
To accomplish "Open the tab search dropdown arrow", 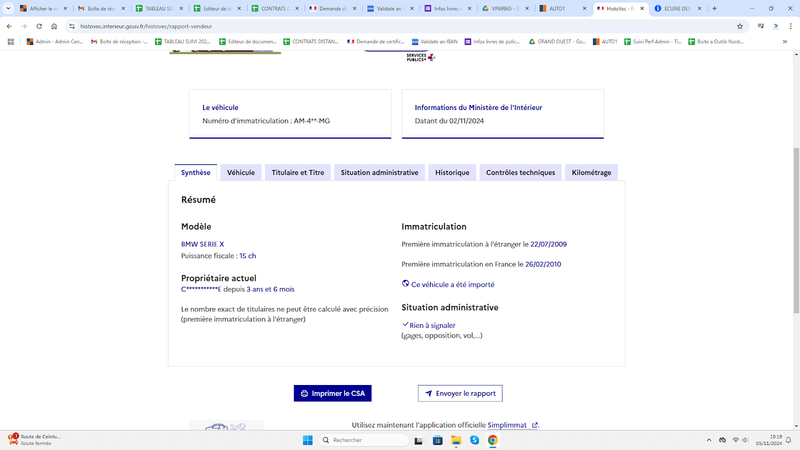I will click(x=8, y=8).
